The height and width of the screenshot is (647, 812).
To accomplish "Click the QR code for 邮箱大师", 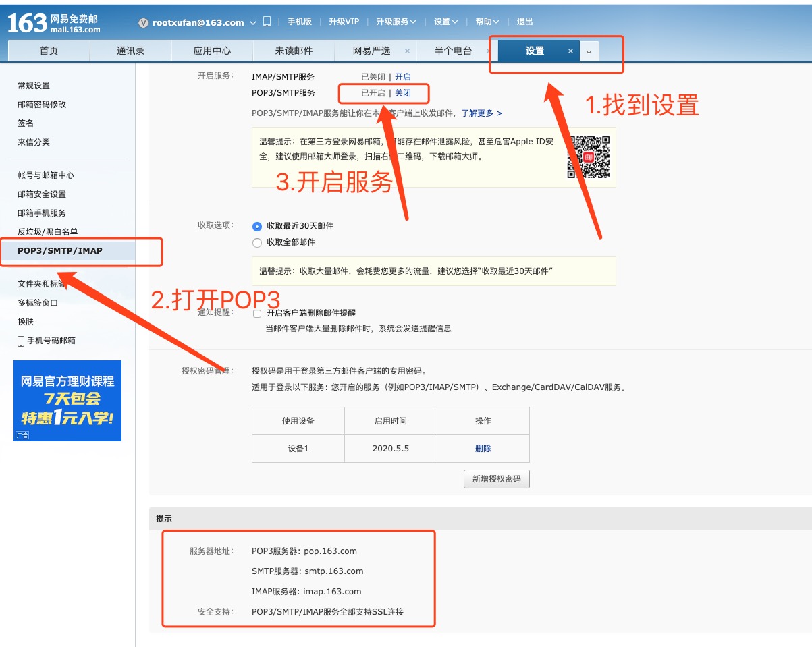I will tap(588, 157).
